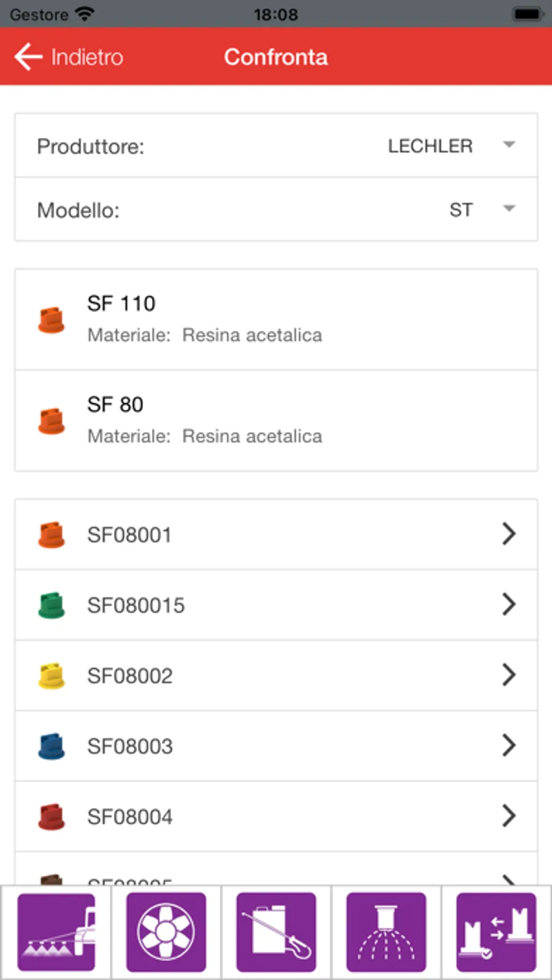
Task: Tap the back arrow icon
Action: [x=28, y=57]
